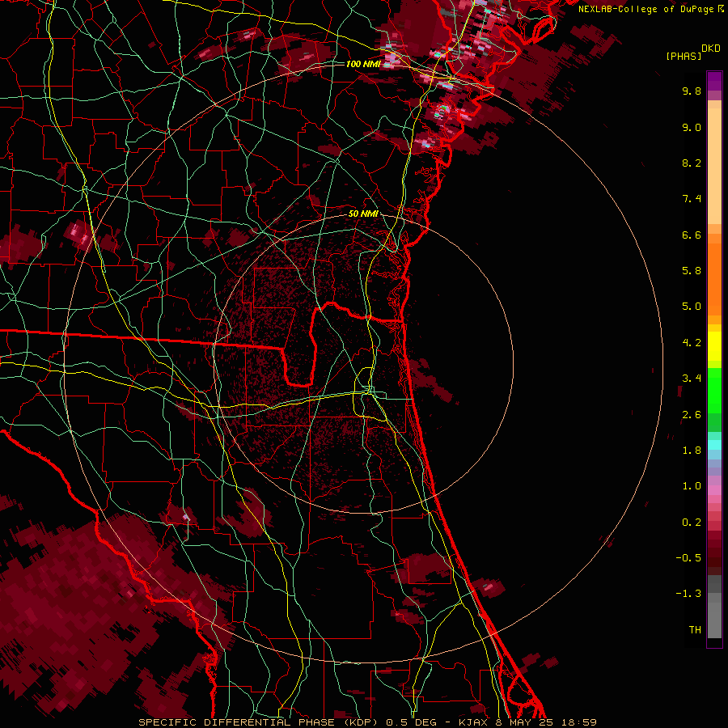Click the 50 NMI range ring label
The width and height of the screenshot is (728, 728).
coord(362,214)
